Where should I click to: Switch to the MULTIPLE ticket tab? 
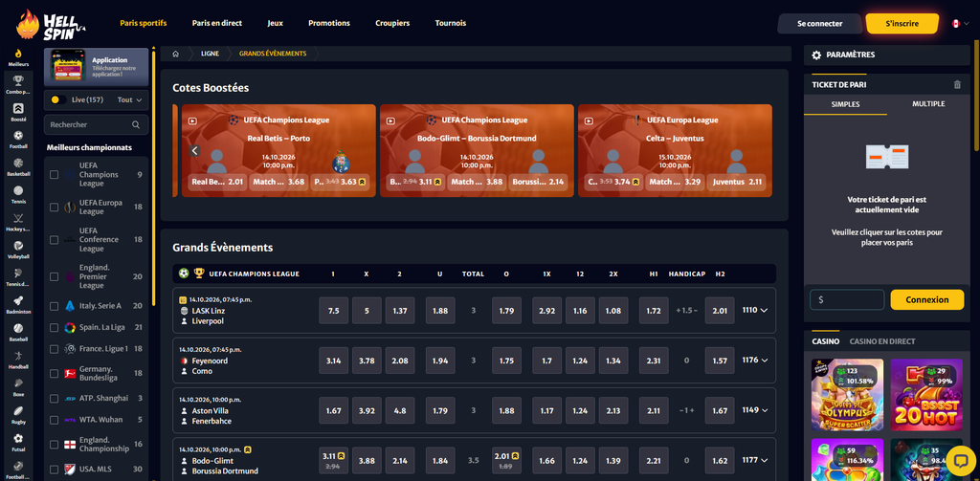[928, 104]
